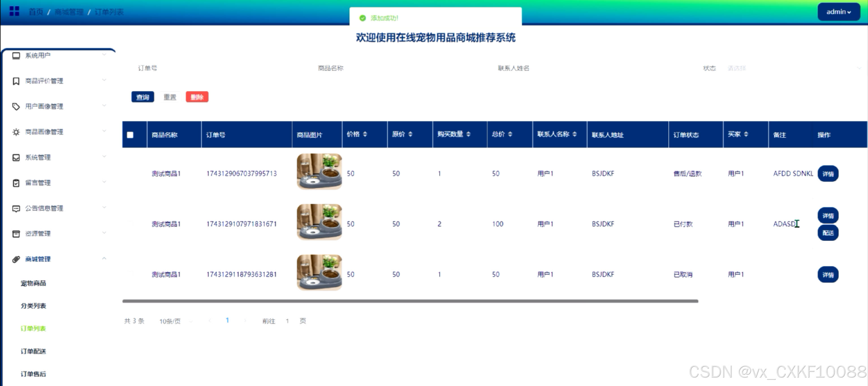Viewport: 868px width, 386px height.
Task: Click the monitor icon for 系统用户
Action: point(16,56)
